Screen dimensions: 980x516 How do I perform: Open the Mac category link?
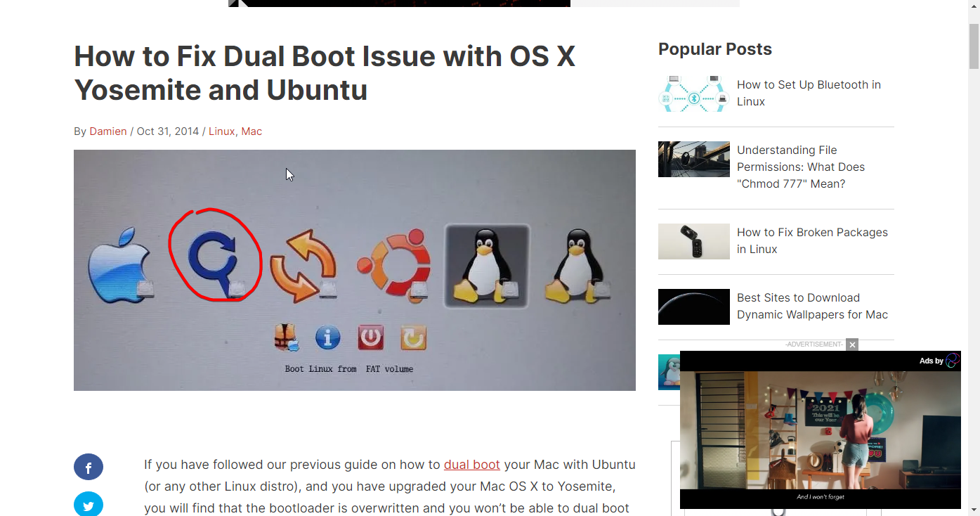click(251, 131)
